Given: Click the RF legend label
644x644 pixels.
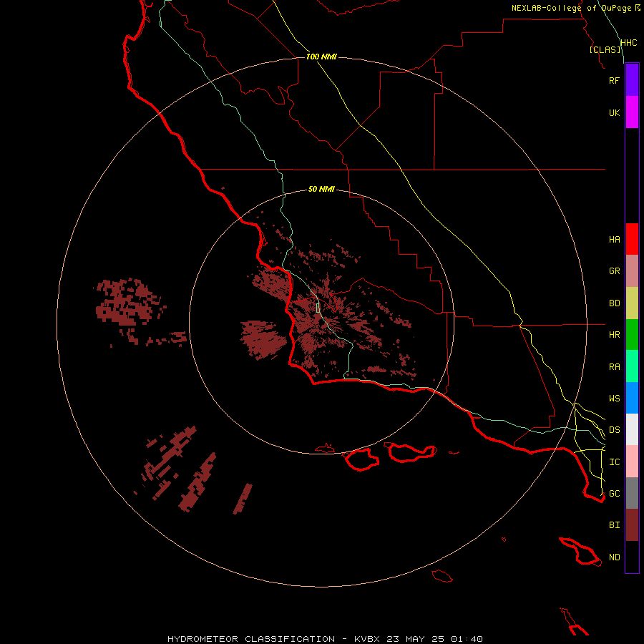Looking at the screenshot, I should click(x=615, y=80).
